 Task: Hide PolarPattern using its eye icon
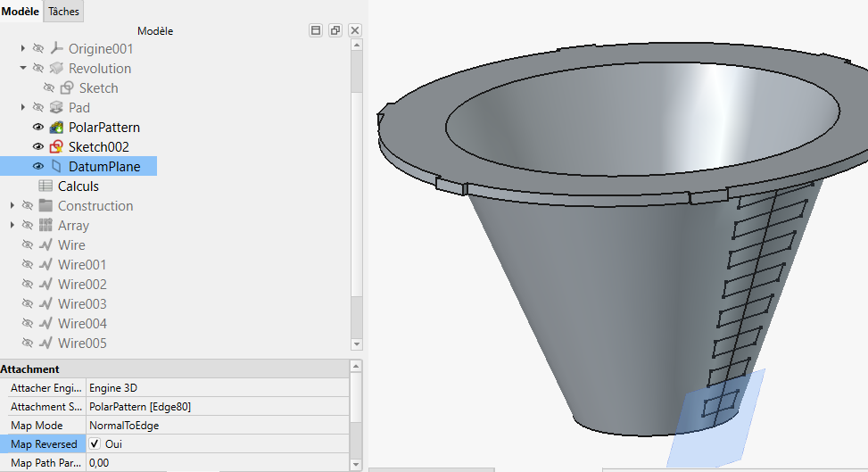point(38,128)
